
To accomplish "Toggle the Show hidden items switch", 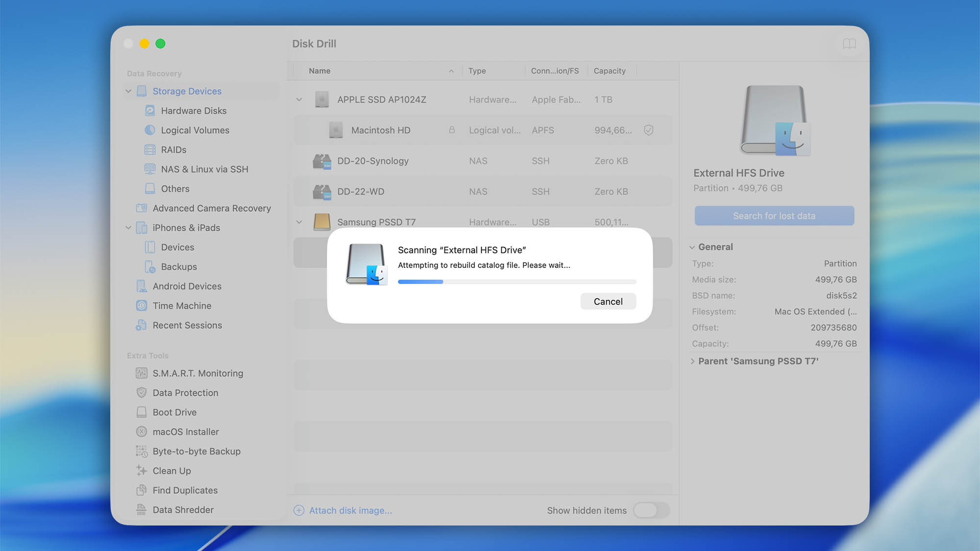I will point(652,510).
